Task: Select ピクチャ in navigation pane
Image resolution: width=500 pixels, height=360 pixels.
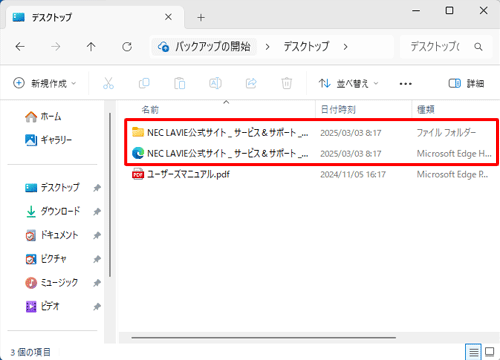Action: pyautogui.click(x=46, y=259)
